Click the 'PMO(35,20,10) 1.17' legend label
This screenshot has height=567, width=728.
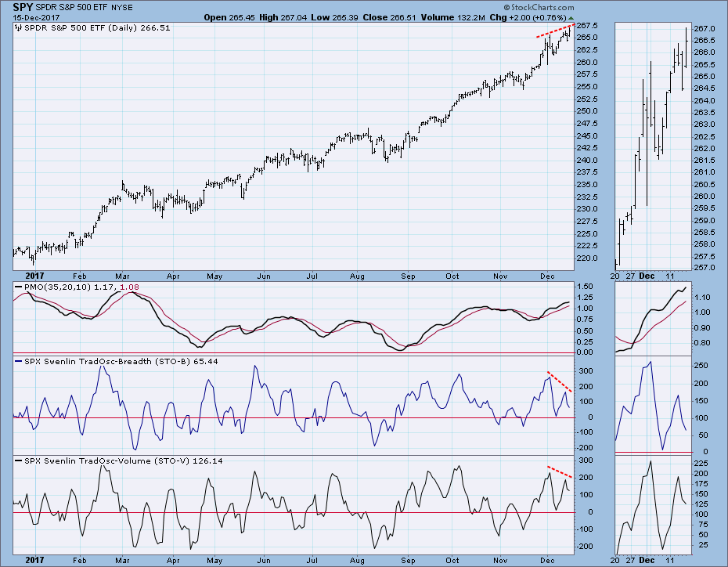pyautogui.click(x=70, y=287)
